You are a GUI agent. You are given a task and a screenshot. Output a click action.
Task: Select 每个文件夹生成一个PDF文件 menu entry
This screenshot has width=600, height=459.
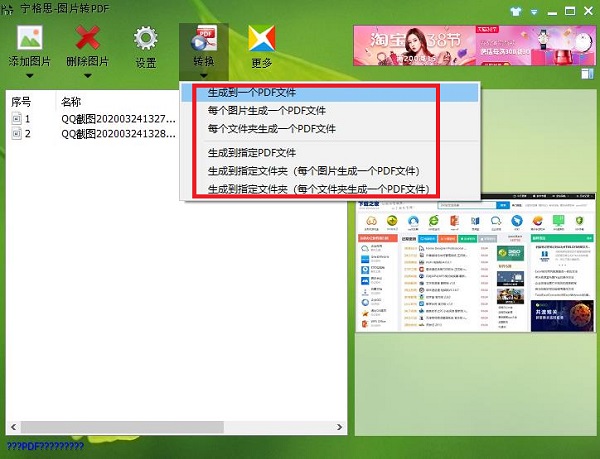(271, 129)
